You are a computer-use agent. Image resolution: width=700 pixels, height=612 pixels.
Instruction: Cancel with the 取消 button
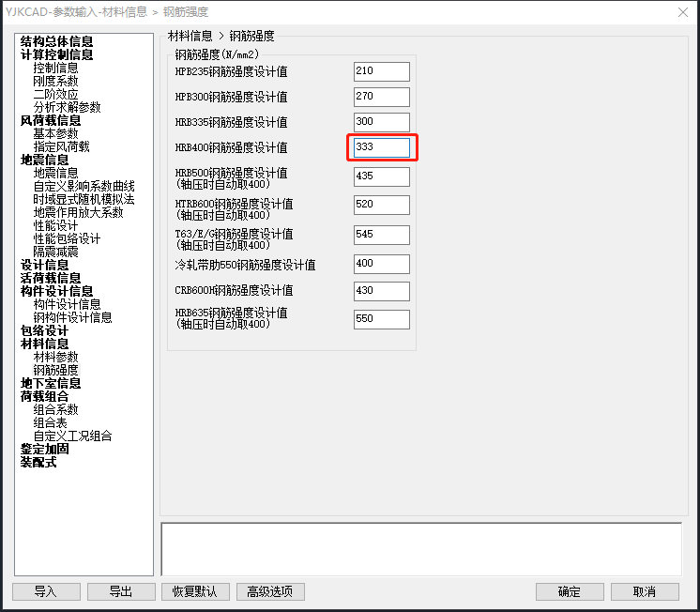[645, 592]
